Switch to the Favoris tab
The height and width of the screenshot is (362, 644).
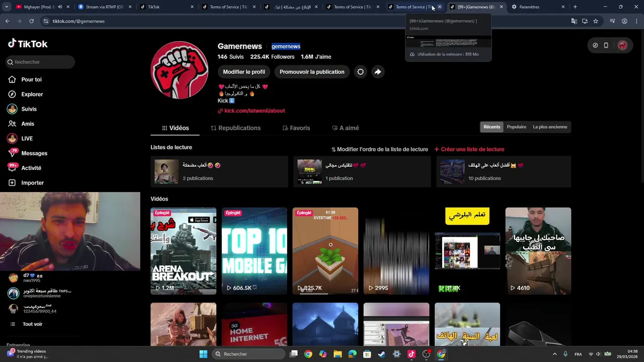(296, 128)
